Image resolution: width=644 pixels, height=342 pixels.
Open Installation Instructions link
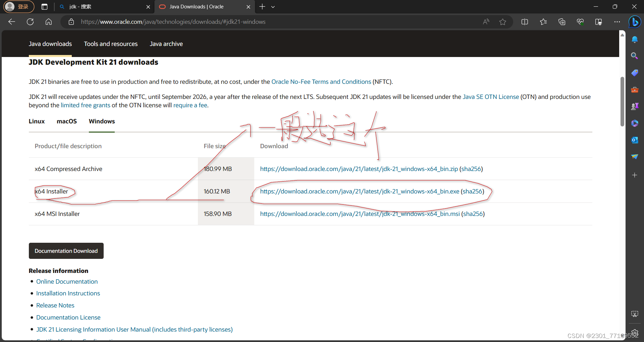coord(68,293)
